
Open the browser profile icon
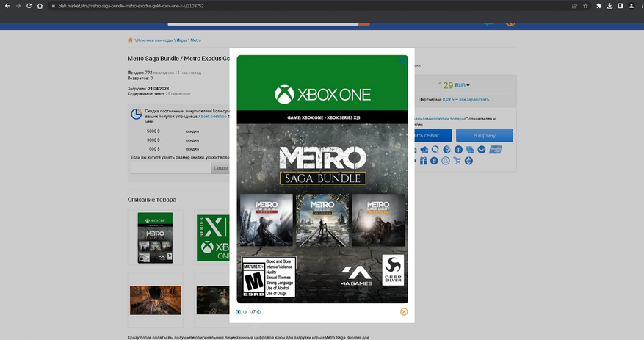(632, 6)
